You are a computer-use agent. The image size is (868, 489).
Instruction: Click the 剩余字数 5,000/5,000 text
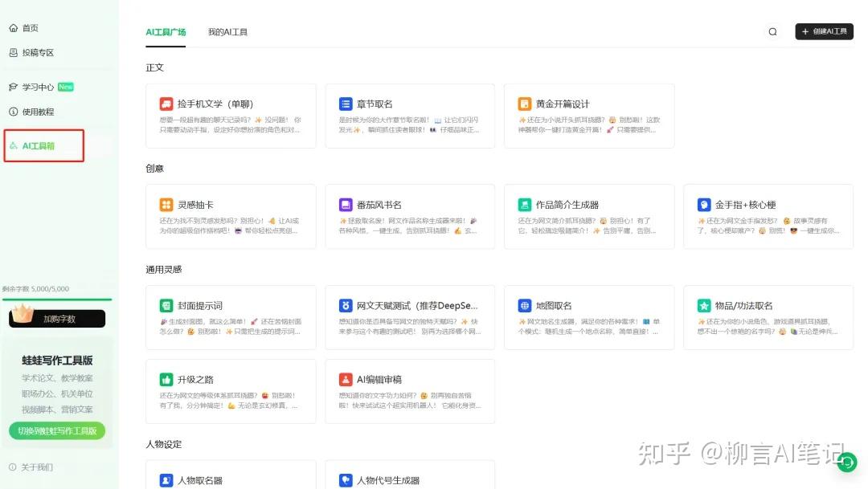tap(35, 289)
